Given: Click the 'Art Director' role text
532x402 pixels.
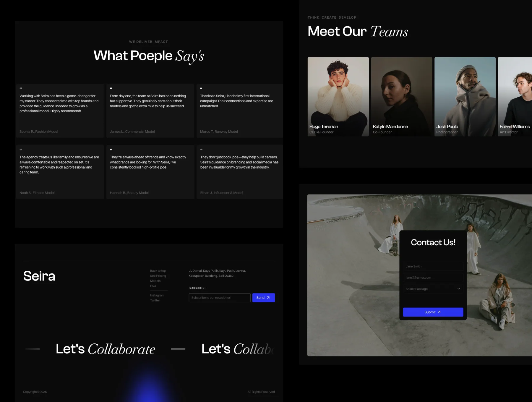Looking at the screenshot, I should pos(509,132).
